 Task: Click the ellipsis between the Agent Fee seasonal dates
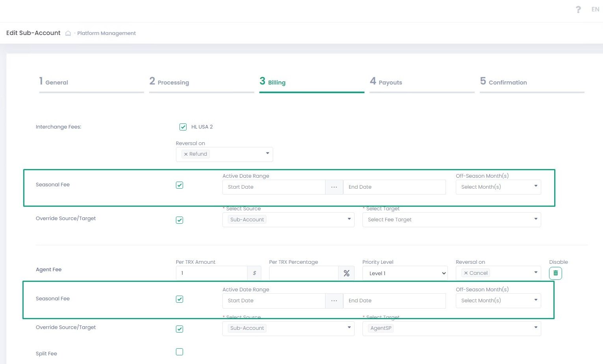(334, 301)
